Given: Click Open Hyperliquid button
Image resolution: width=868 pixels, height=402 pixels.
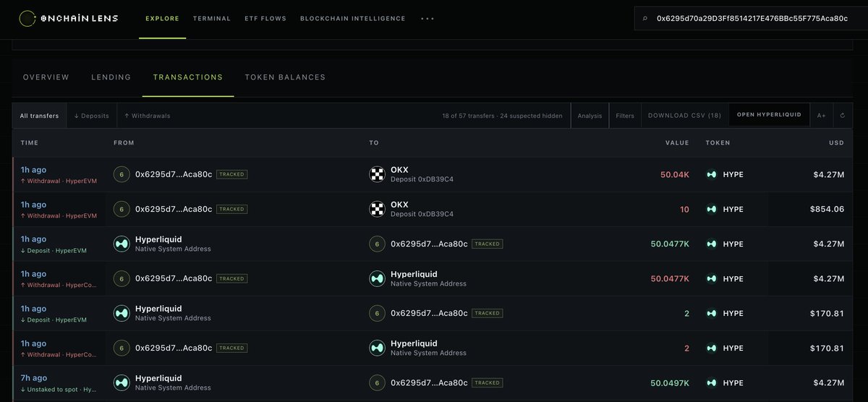Looking at the screenshot, I should click(769, 116).
